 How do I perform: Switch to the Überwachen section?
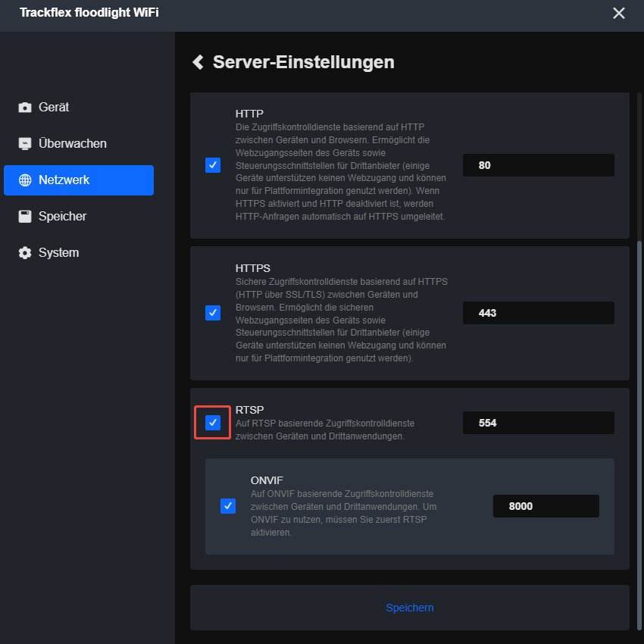tap(79, 144)
